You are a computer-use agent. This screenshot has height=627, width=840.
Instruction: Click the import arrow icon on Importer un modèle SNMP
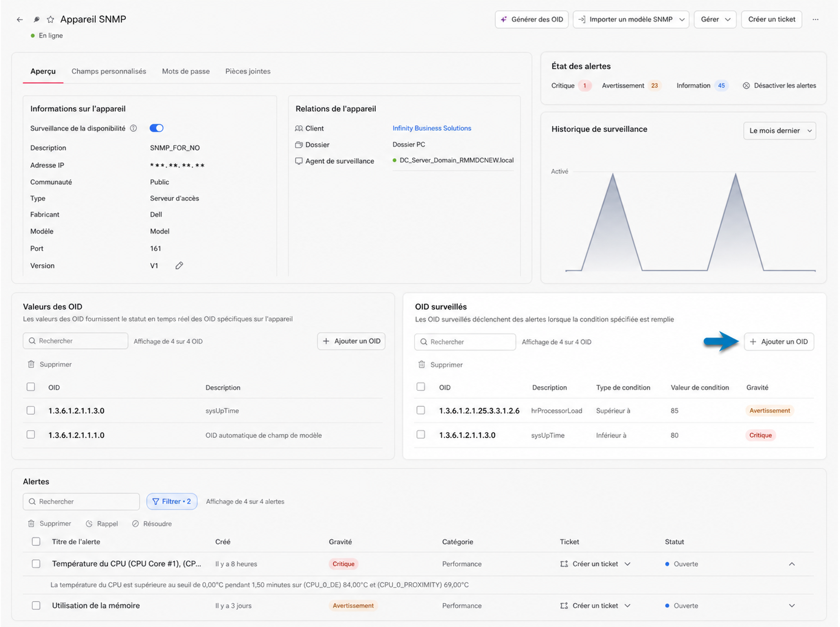[x=582, y=19]
